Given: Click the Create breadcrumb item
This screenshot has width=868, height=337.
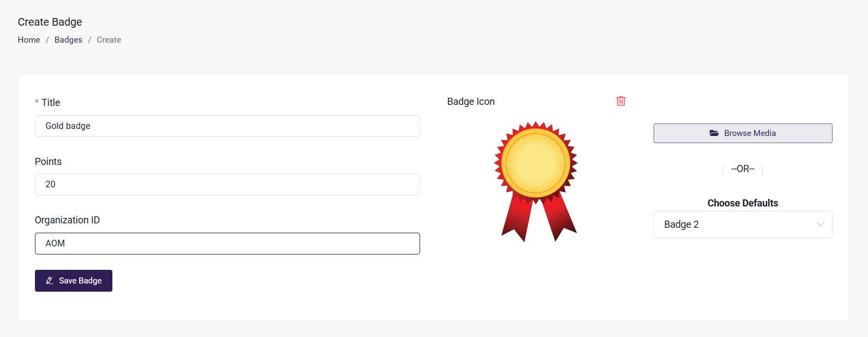Looking at the screenshot, I should (x=109, y=40).
